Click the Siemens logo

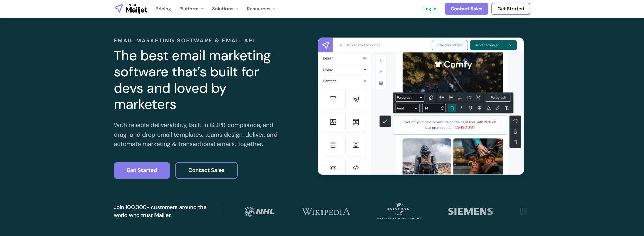point(470,212)
